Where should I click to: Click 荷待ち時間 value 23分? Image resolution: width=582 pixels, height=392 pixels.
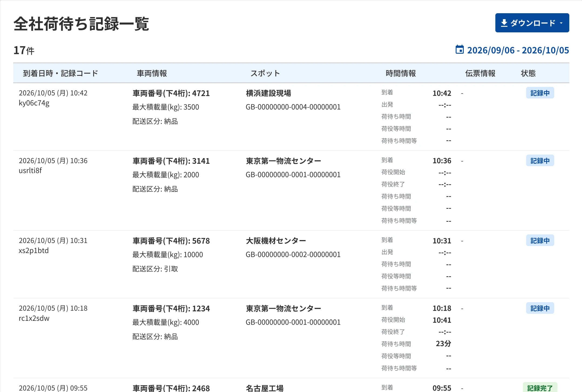(x=443, y=344)
